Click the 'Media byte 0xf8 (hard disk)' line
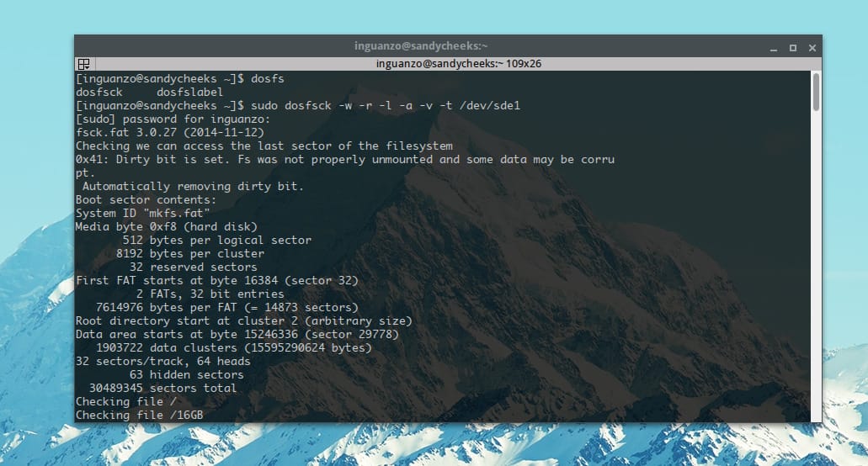868x466 pixels. (166, 226)
